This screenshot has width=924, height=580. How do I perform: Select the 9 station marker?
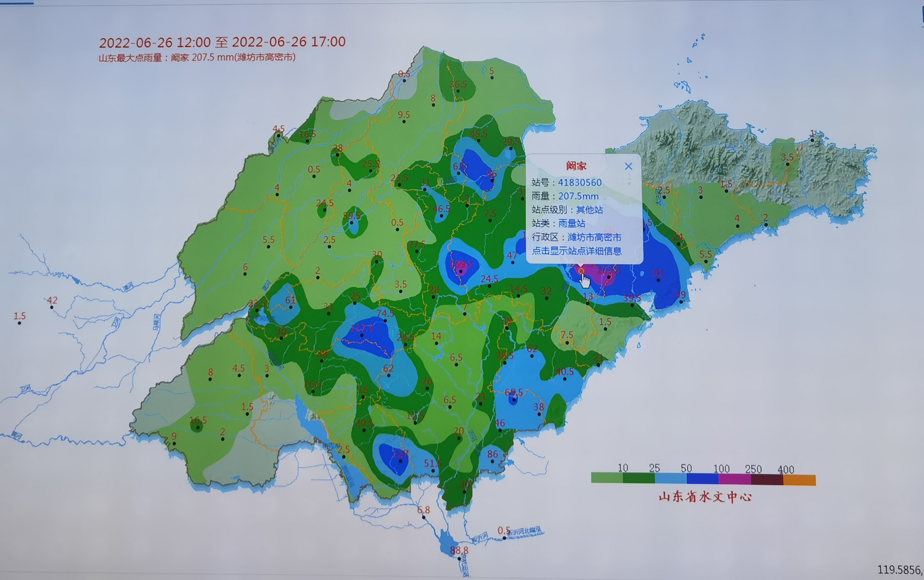pos(174,444)
